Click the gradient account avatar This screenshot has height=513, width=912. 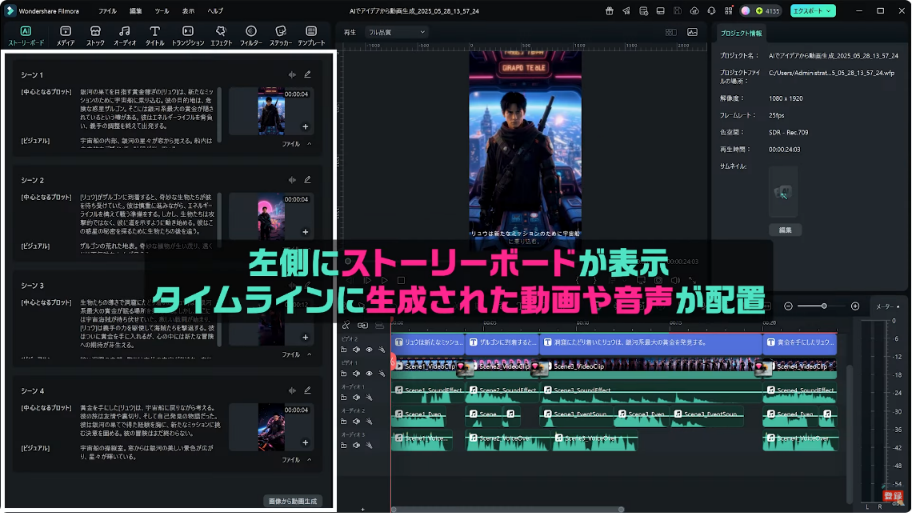click(x=745, y=11)
